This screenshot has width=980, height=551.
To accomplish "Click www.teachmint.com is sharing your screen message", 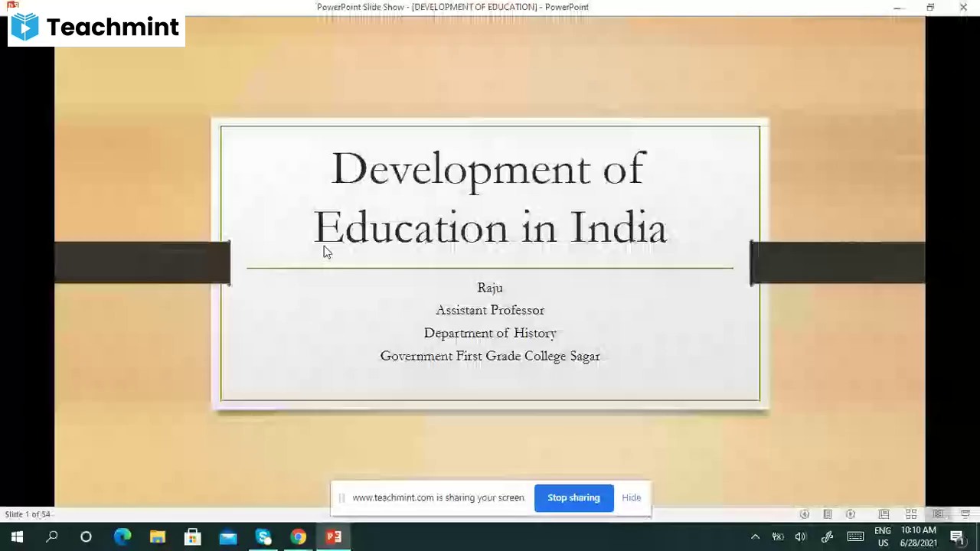I will click(x=439, y=497).
